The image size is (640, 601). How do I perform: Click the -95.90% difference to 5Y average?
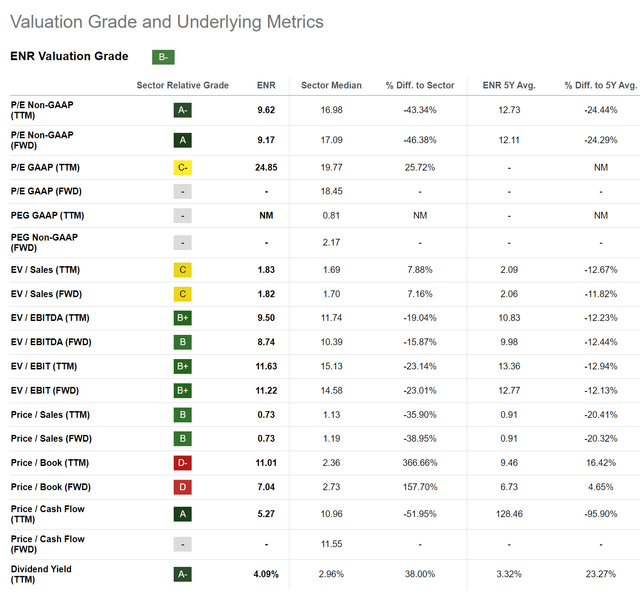[x=601, y=514]
